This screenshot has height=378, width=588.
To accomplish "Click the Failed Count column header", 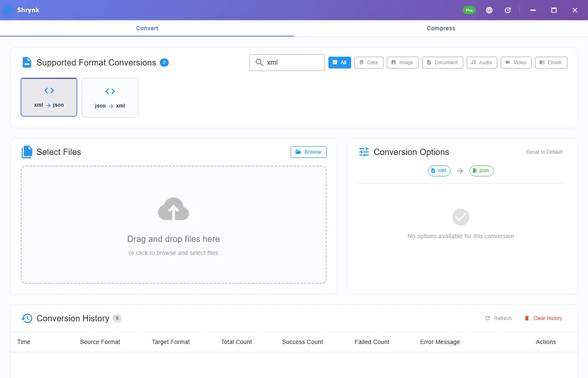I will click(x=372, y=342).
